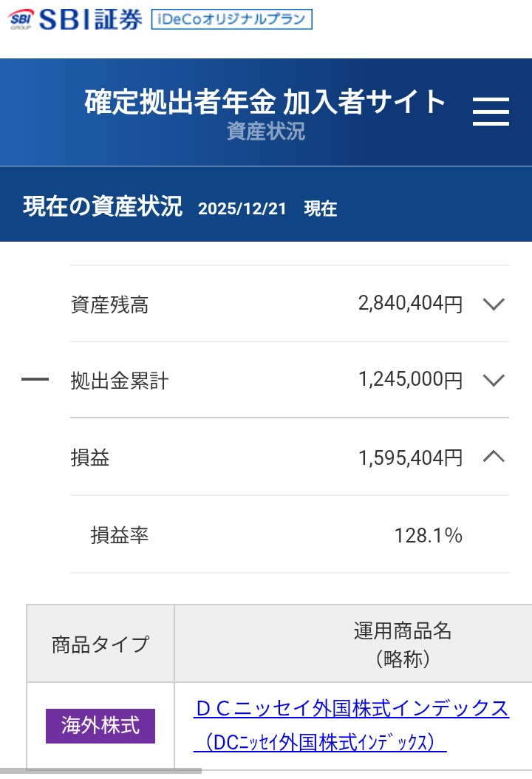Click the purple 海外株式 tag
Image resolution: width=532 pixels, height=779 pixels.
pos(100,725)
